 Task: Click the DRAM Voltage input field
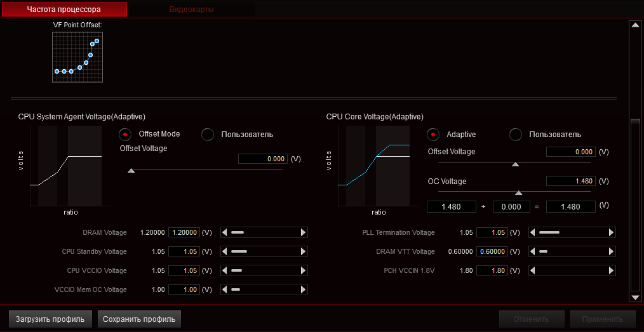pyautogui.click(x=184, y=233)
